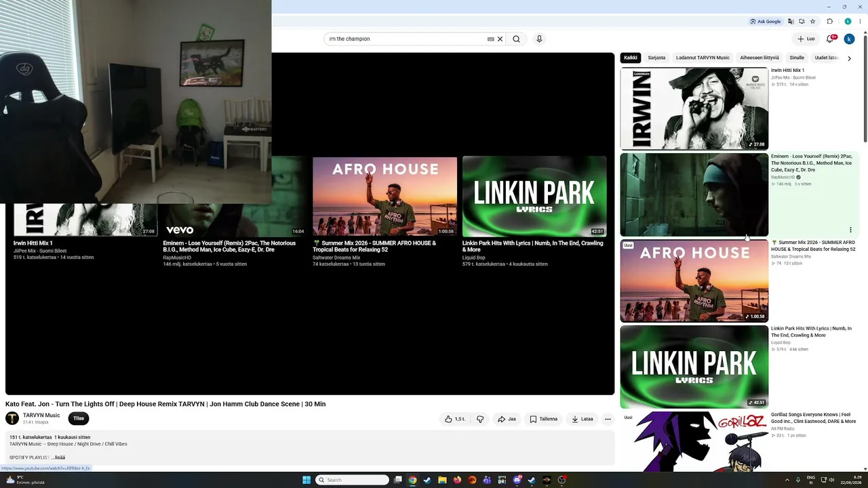Click the install app icon in address bar

pos(802,21)
